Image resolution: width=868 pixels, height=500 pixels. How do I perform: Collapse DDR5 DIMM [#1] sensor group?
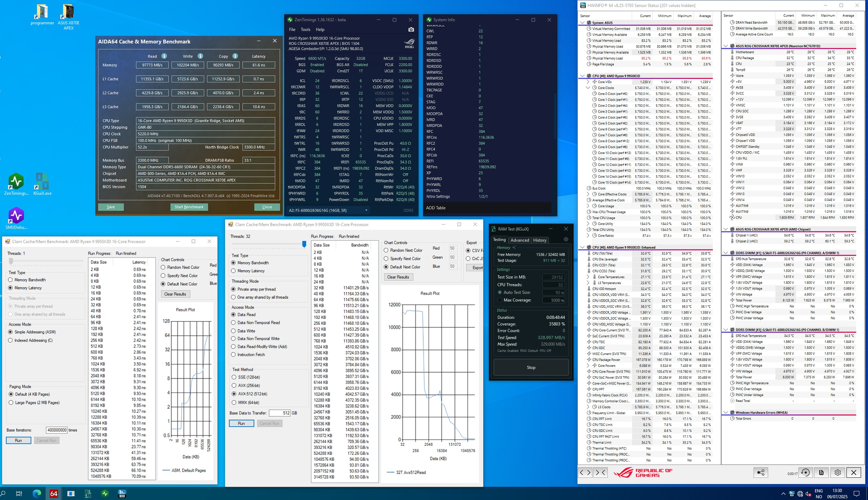point(726,253)
